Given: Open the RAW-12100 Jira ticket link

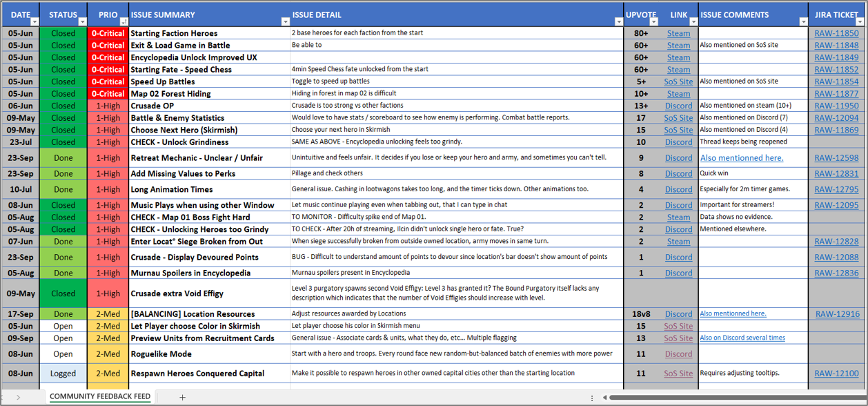Looking at the screenshot, I should coord(836,374).
